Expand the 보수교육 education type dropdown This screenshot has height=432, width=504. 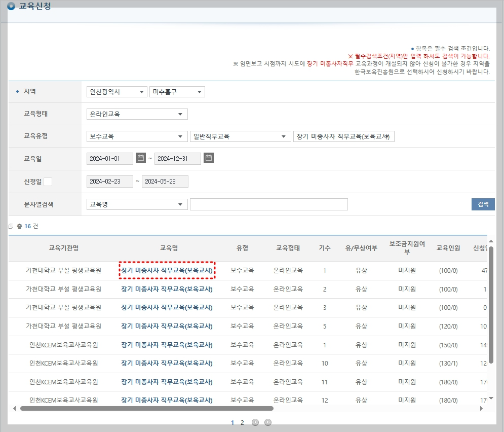click(x=137, y=136)
